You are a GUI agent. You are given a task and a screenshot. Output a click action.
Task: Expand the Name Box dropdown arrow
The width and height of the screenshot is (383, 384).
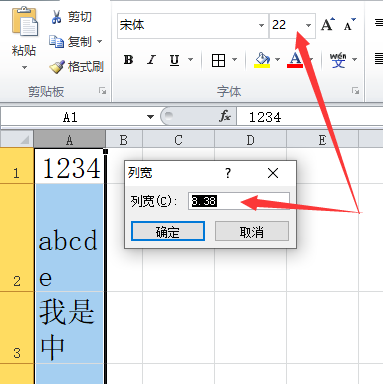pyautogui.click(x=150, y=117)
